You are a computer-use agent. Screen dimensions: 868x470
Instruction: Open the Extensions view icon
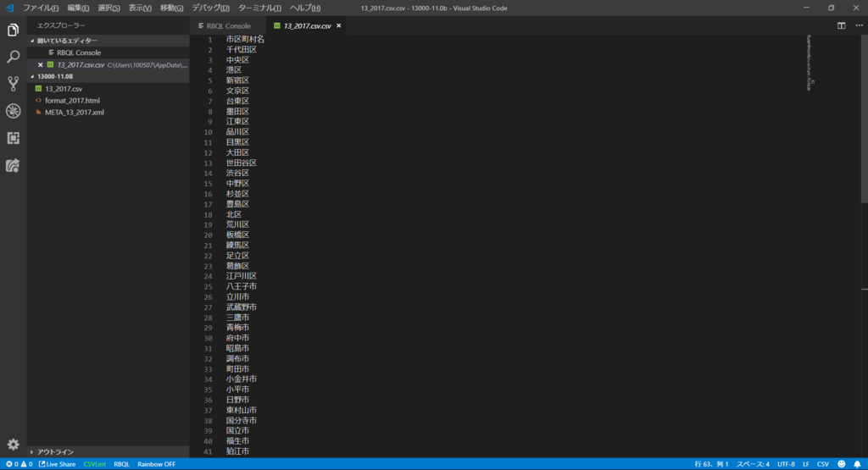pos(14,138)
